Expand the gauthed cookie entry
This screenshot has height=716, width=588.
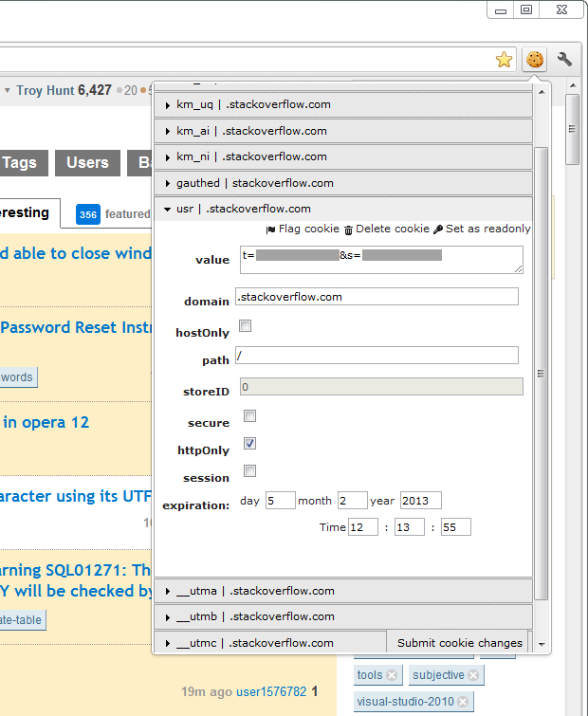pos(343,183)
